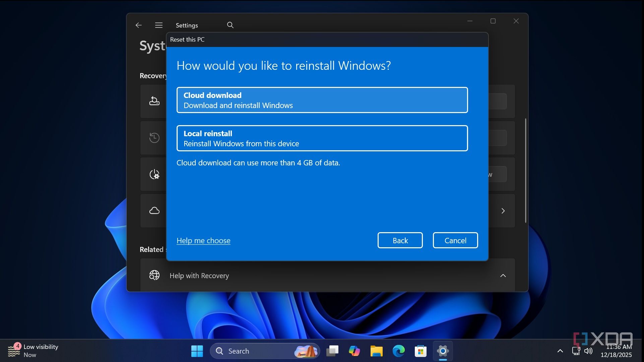Launch Microsoft Edge from the taskbar

(398, 351)
